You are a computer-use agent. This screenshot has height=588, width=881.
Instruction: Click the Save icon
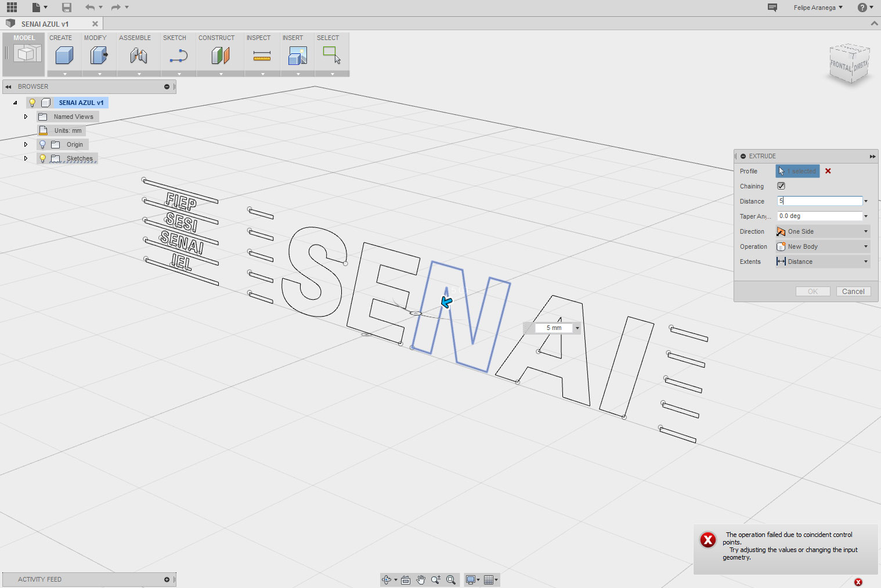pyautogui.click(x=67, y=8)
